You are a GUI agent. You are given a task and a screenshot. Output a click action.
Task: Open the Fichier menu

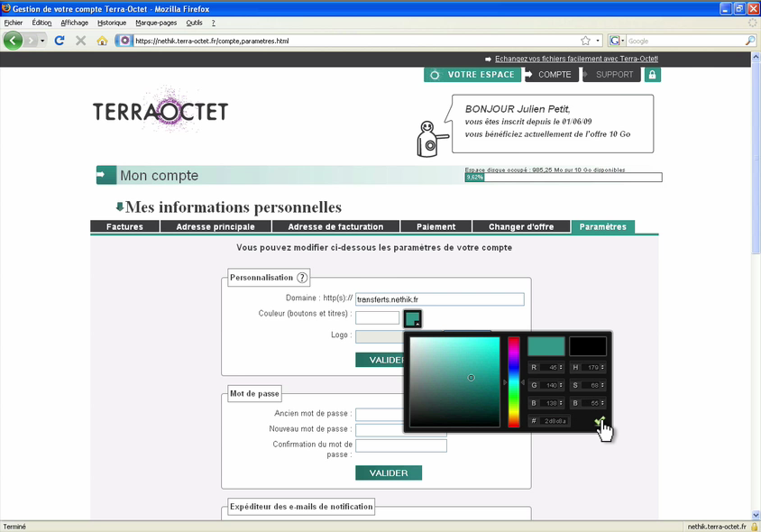pyautogui.click(x=14, y=23)
